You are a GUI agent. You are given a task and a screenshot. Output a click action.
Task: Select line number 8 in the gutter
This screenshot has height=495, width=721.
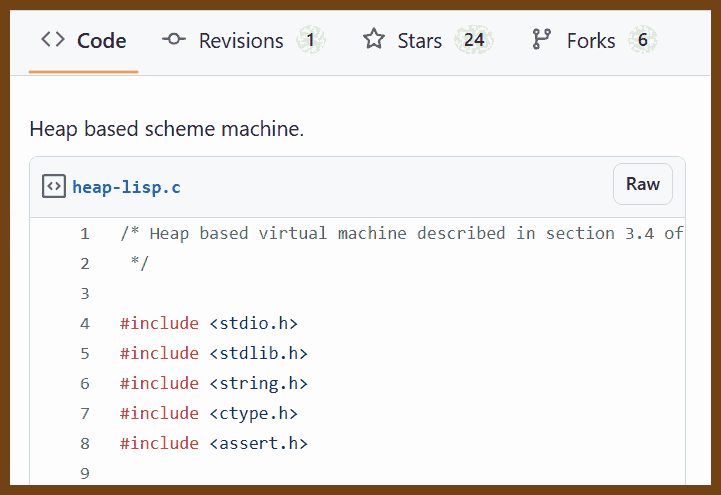[85, 443]
